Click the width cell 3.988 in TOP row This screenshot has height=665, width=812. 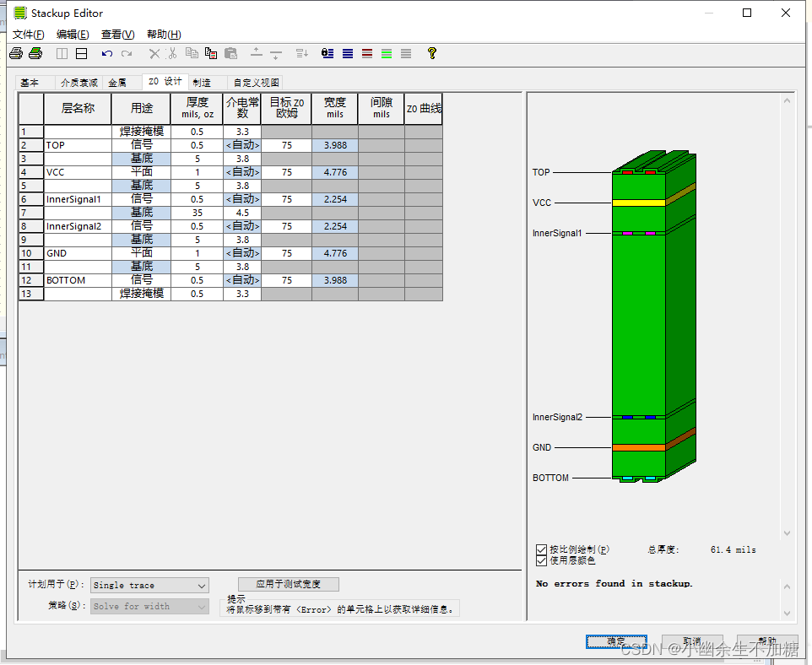[335, 145]
